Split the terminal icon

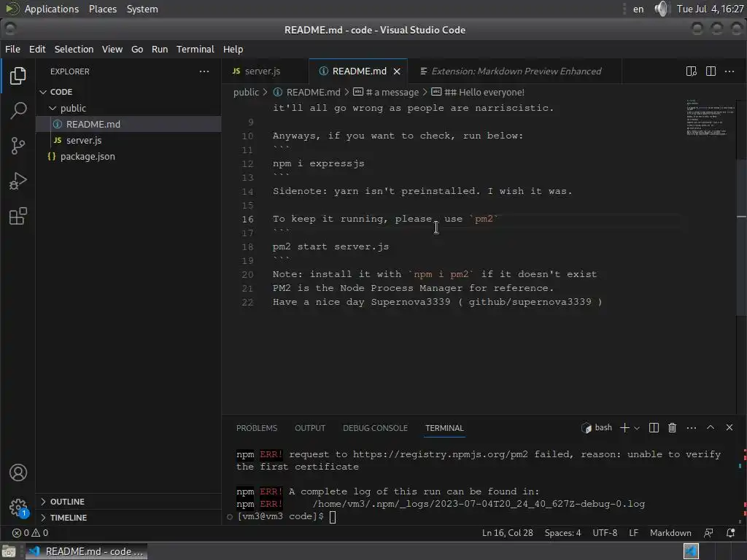pos(654,427)
